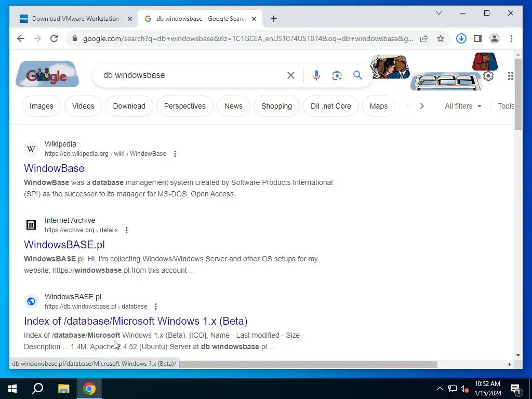
Task: Click the Chrome taskbar icon
Action: point(89,389)
